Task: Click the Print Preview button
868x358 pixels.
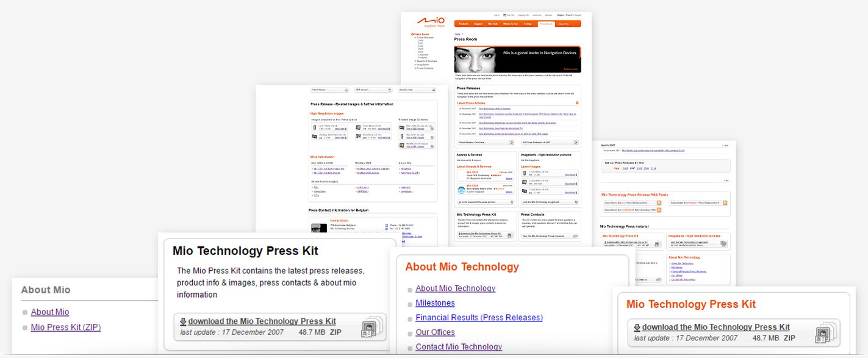Action: click(x=329, y=90)
